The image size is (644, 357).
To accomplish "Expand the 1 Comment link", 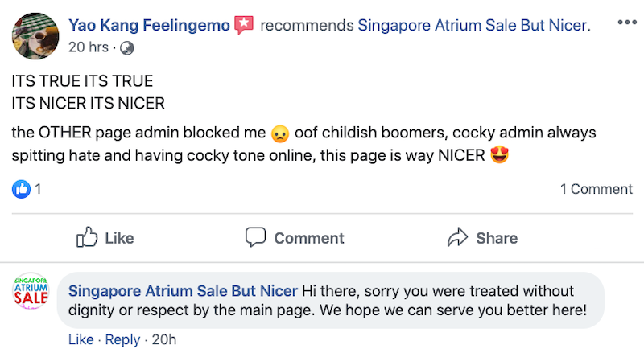I will point(596,190).
